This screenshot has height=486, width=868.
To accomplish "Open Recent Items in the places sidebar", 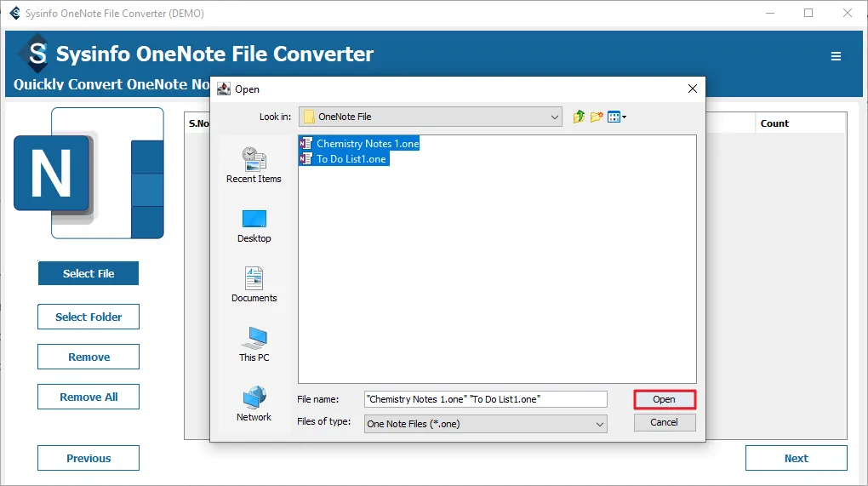I will pos(254,165).
